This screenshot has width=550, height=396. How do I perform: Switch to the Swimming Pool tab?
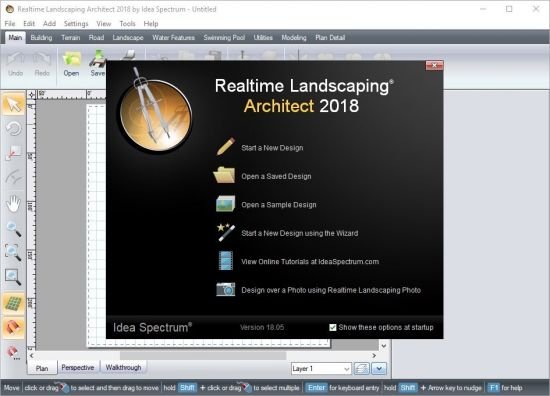[x=224, y=38]
